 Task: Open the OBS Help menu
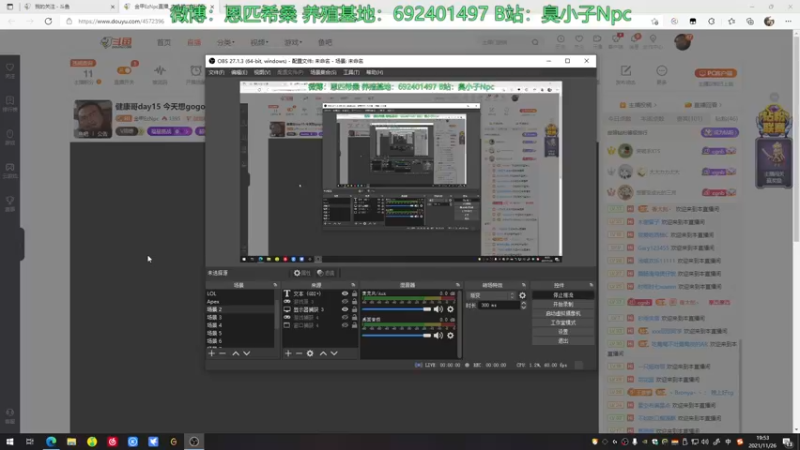[374, 72]
